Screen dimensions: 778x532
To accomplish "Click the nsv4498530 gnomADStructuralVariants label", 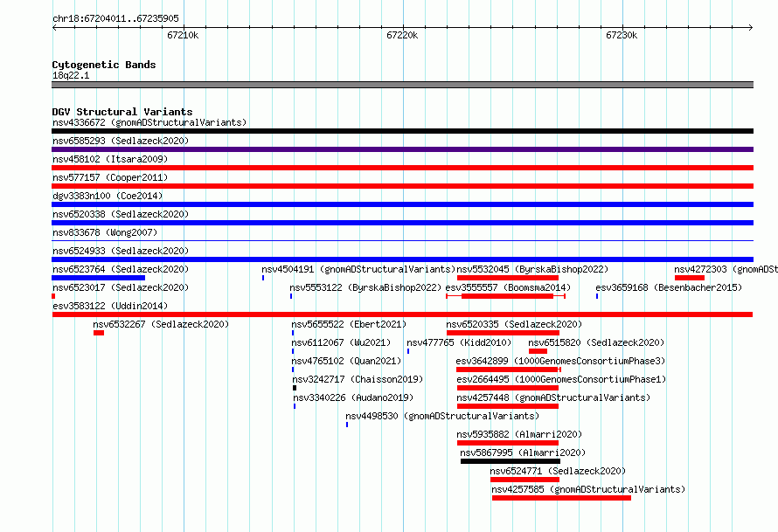I will pyautogui.click(x=442, y=416).
